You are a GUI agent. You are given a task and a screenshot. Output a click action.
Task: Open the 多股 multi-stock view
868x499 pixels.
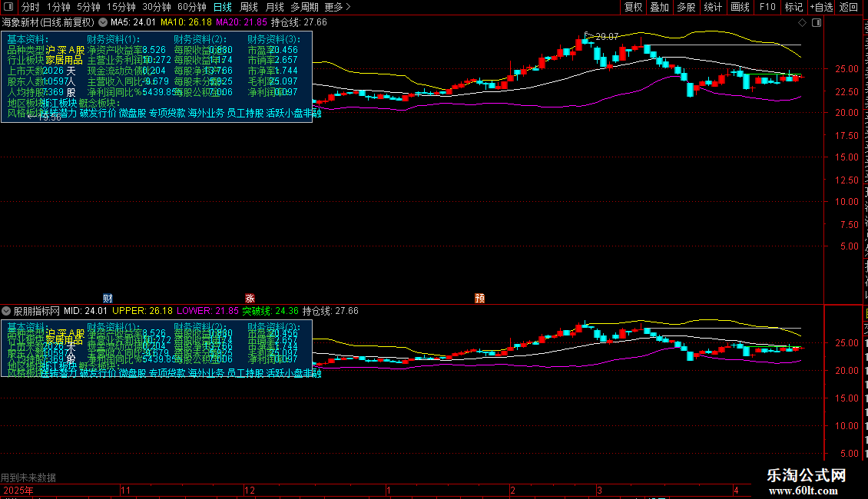686,7
